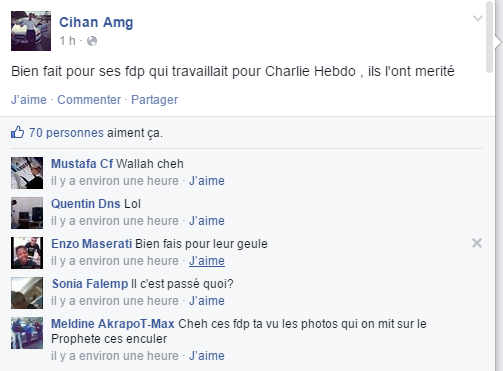Like the post using J'aime
The width and height of the screenshot is (503, 371).
click(29, 100)
